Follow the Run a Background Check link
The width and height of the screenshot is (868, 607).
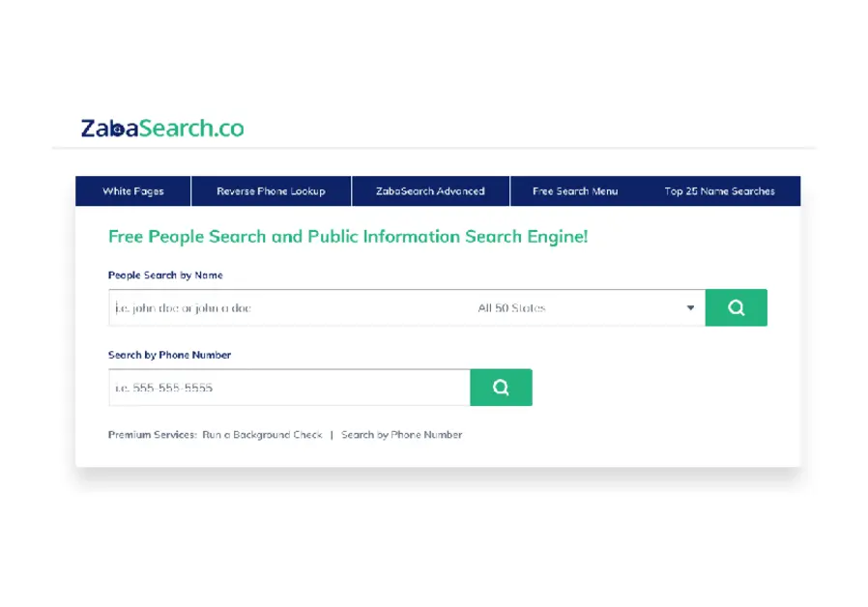262,435
